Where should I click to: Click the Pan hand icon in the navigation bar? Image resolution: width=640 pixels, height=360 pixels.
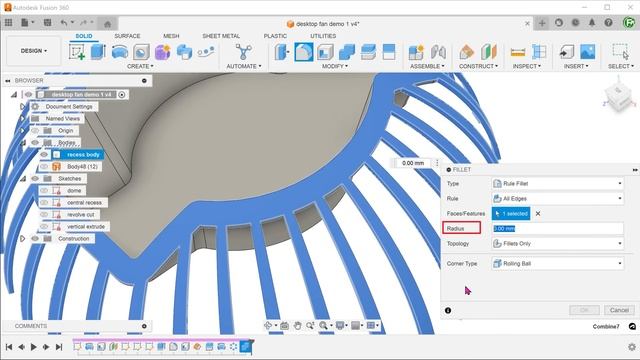(298, 325)
